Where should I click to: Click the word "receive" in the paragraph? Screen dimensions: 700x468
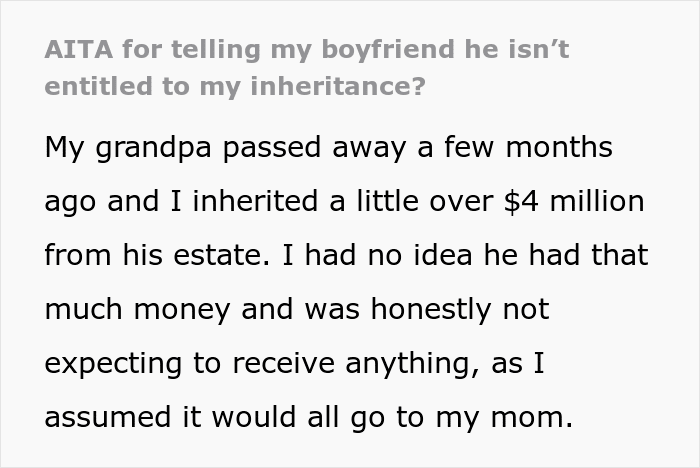283,364
